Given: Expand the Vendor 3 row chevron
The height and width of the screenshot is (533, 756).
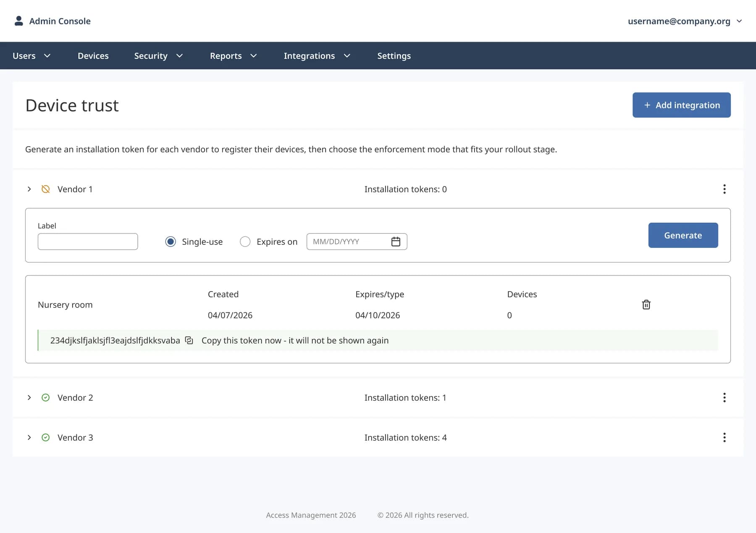Looking at the screenshot, I should tap(29, 437).
